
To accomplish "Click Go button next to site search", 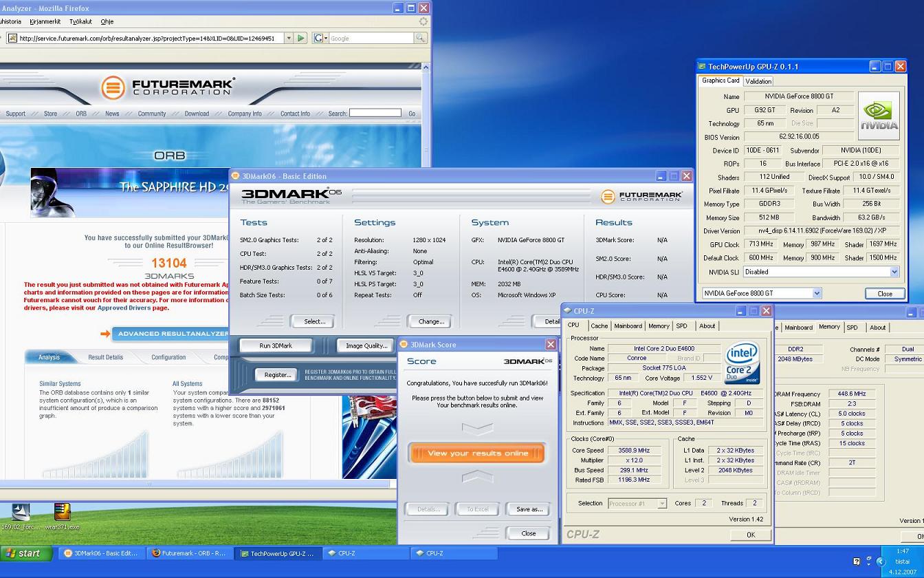I will coord(412,114).
